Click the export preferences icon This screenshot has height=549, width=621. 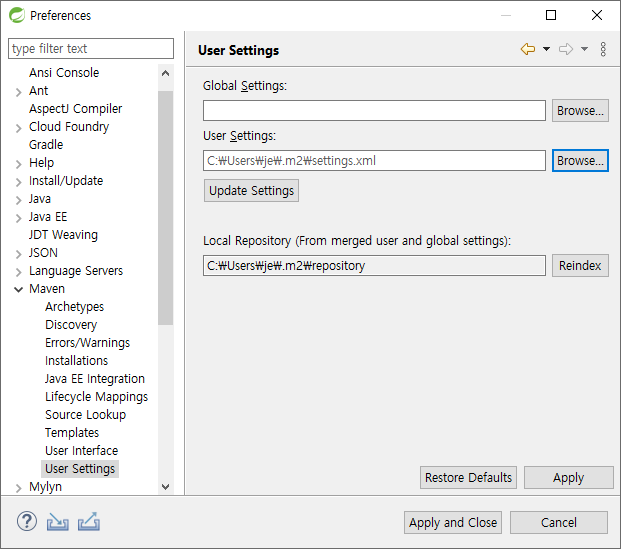[89, 521]
